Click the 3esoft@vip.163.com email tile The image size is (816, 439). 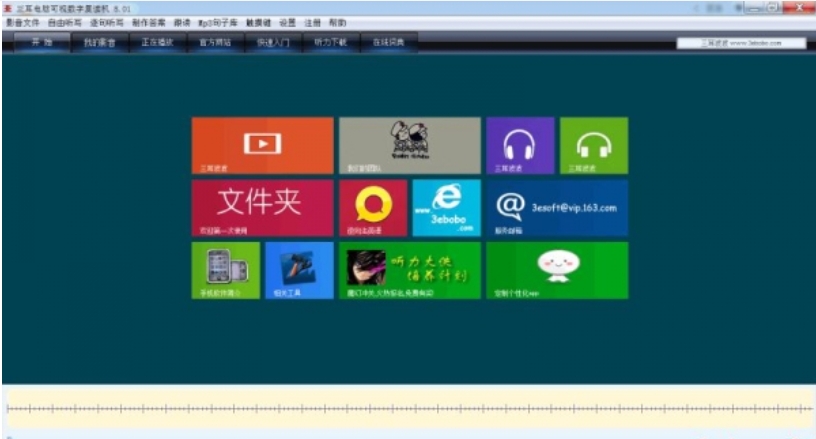point(557,208)
